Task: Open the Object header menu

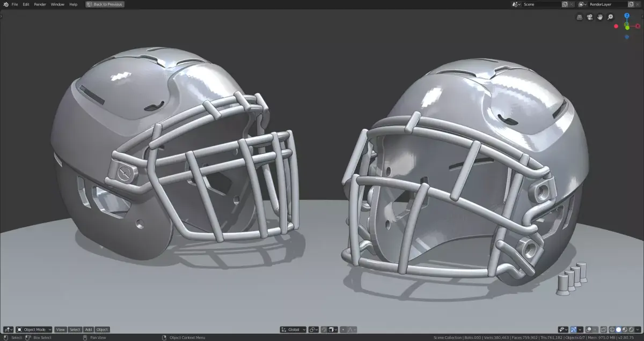Action: [x=102, y=330]
